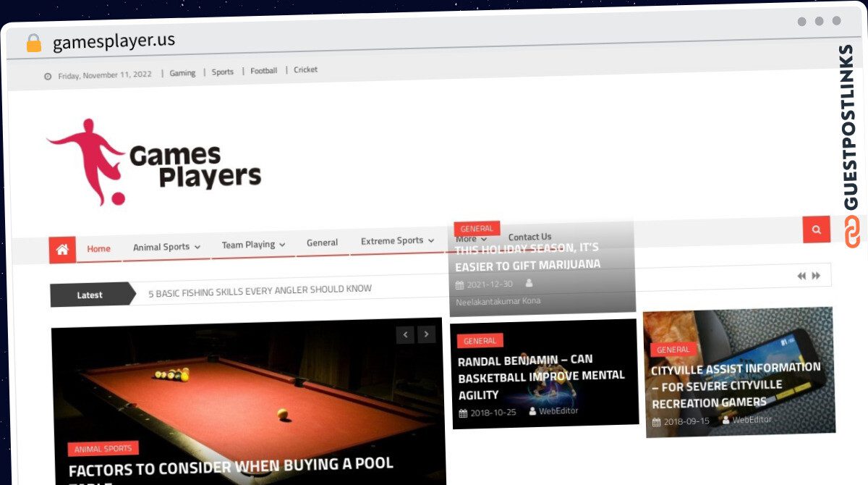Click the 2021-12-30 date link
Image resolution: width=868 pixels, height=485 pixels.
pyautogui.click(x=490, y=284)
